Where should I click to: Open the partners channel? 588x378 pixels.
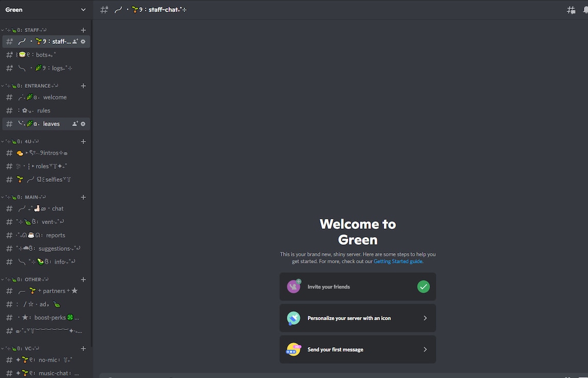(46, 291)
